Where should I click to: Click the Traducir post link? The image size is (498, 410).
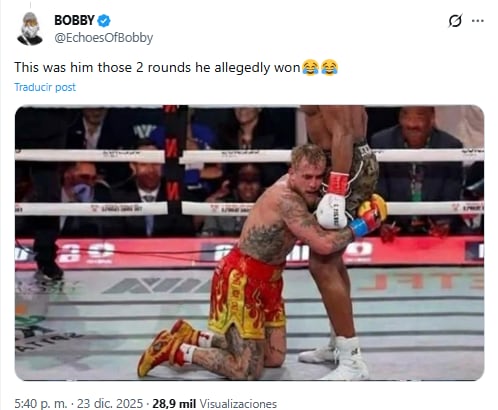45,87
